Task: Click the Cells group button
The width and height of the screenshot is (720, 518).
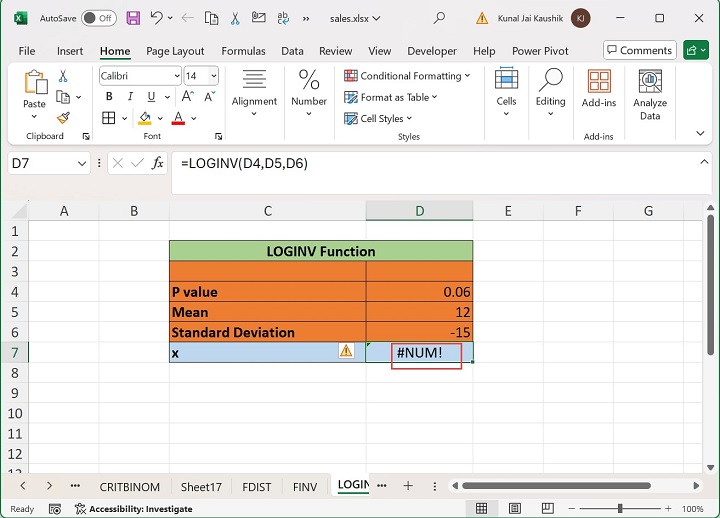Action: [x=506, y=91]
